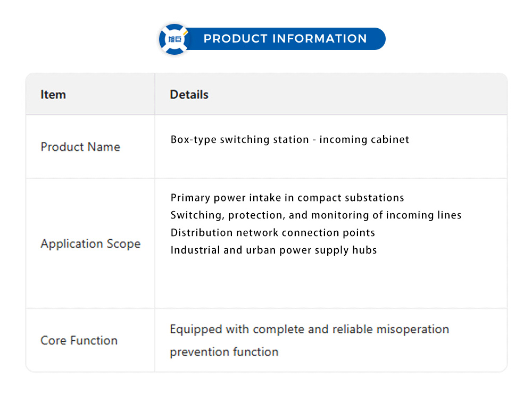Select 'Distribution network connection points' line
Screen dimensions: 532x404
coord(272,233)
